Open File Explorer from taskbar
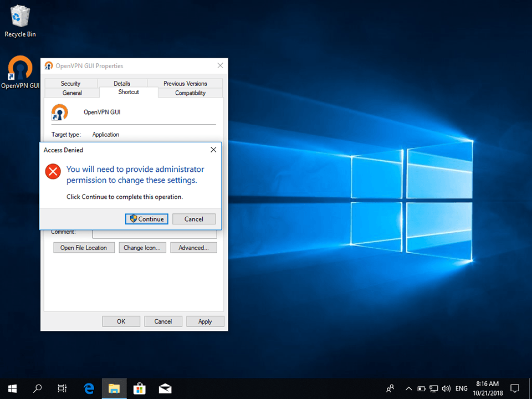The image size is (532, 399). tap(114, 388)
